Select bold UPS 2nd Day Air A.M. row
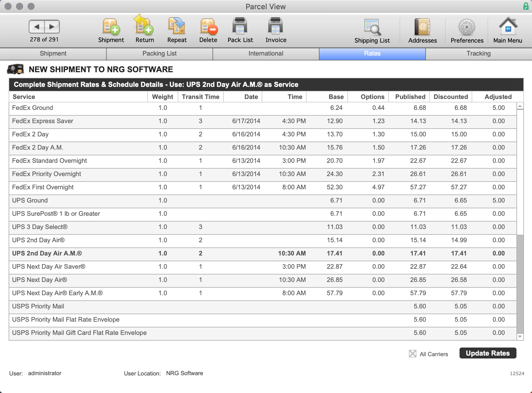The width and height of the screenshot is (532, 393). tap(263, 254)
